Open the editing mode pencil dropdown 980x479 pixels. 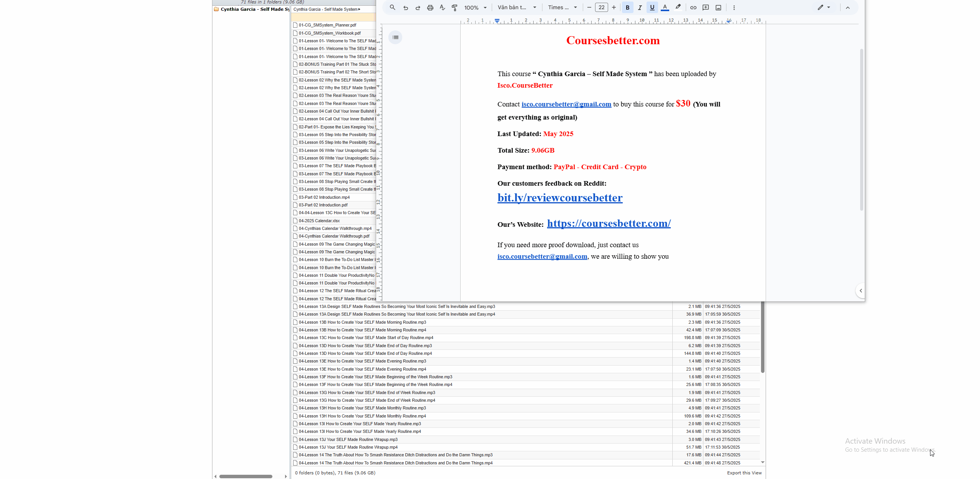(824, 7)
